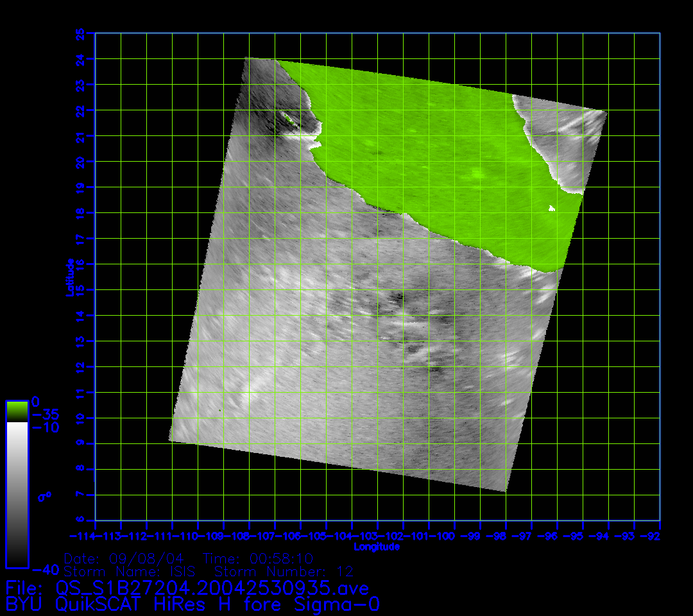The image size is (693, 616).
Task: Click the Longitude axis label
Action: (377, 547)
